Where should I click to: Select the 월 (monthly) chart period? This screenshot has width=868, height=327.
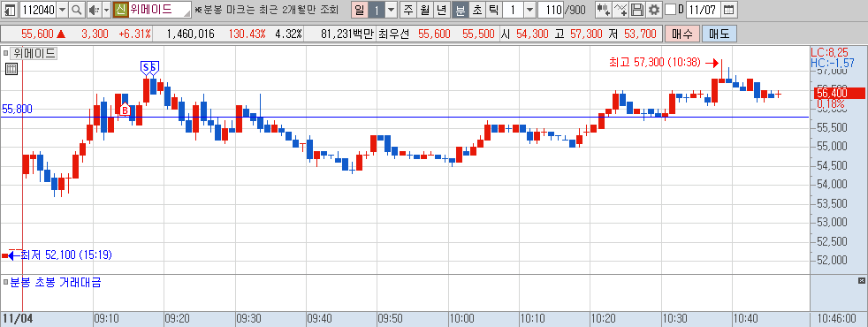tap(425, 10)
